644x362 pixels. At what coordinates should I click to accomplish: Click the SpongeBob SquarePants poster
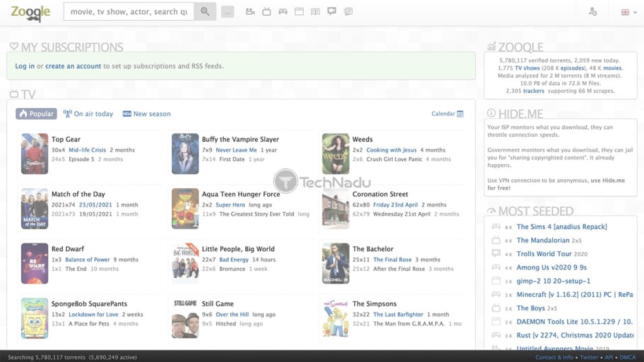[35, 318]
